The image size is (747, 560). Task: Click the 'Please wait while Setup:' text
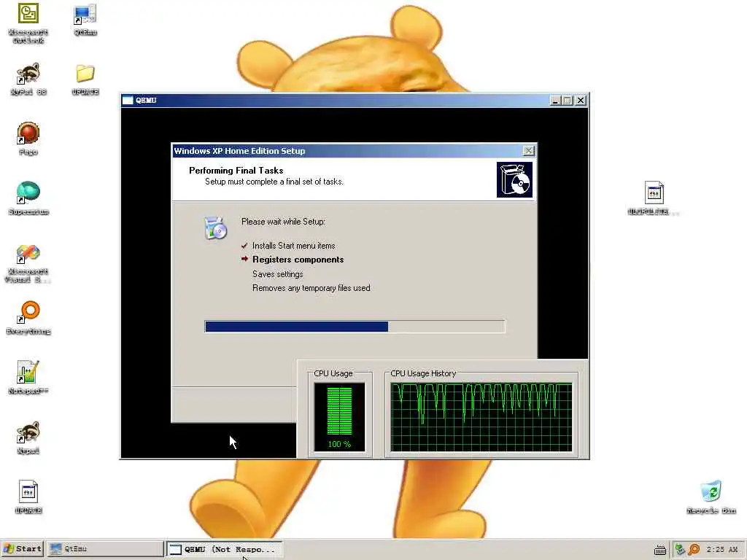pos(283,222)
